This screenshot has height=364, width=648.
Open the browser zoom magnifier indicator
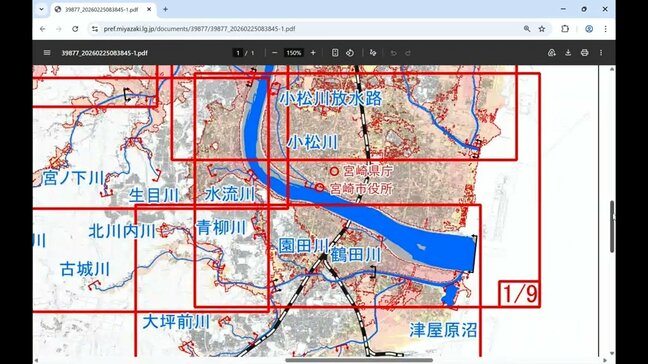(x=526, y=29)
